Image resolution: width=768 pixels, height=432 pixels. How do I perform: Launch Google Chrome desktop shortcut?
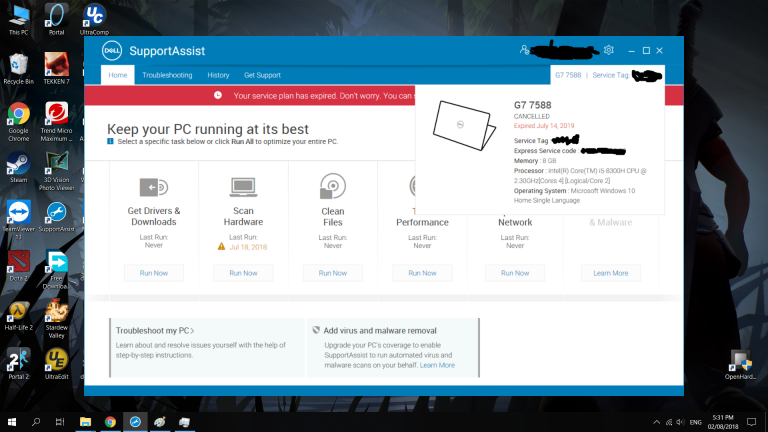[19, 122]
